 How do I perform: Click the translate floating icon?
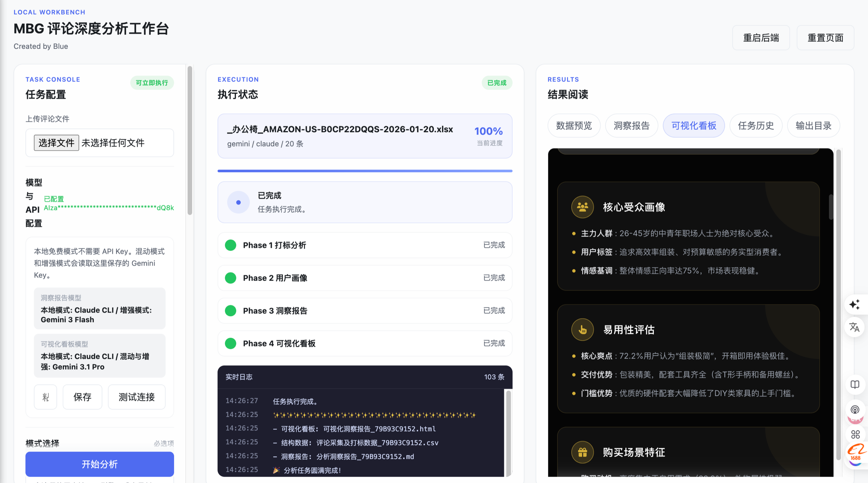pyautogui.click(x=854, y=327)
